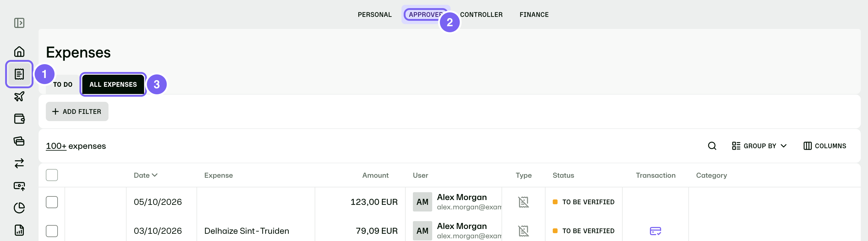The image size is (868, 241).
Task: Switch to the Approver tab
Action: [425, 14]
